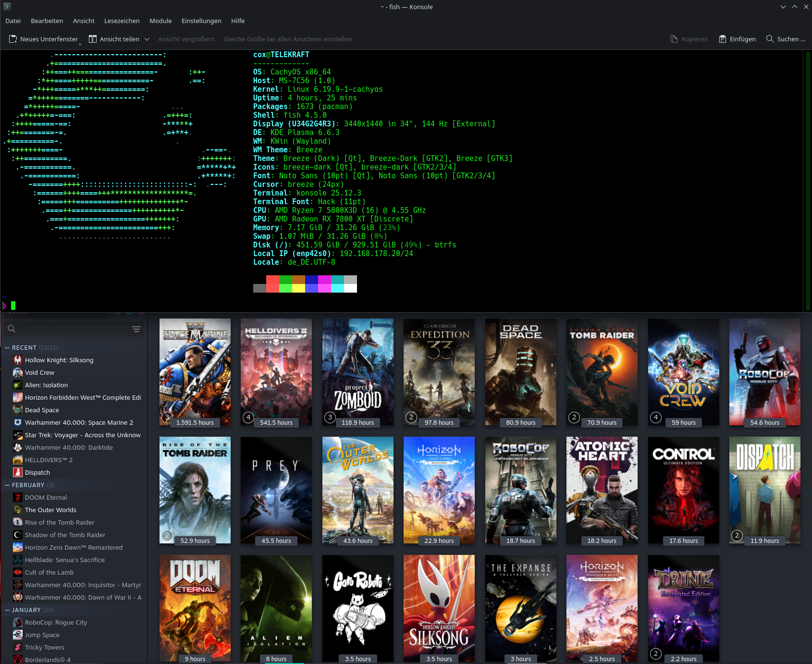
Task: Click the DOOM Eternal icon in Steam sidebar
Action: coord(18,497)
